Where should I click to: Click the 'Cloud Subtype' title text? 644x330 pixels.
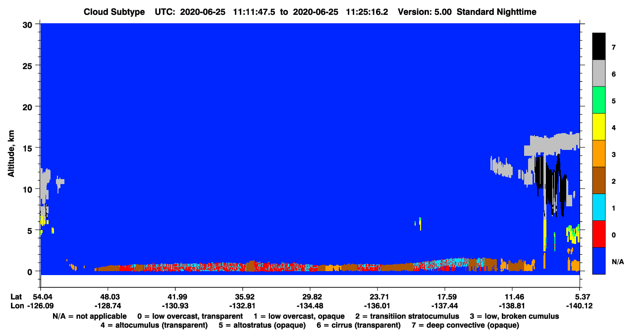(114, 12)
